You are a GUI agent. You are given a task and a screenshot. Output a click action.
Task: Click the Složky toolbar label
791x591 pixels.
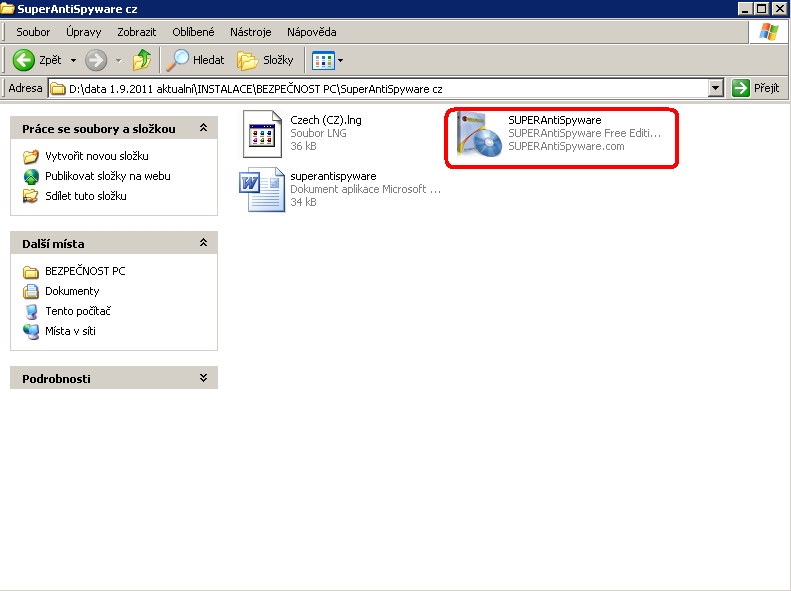click(x=278, y=61)
